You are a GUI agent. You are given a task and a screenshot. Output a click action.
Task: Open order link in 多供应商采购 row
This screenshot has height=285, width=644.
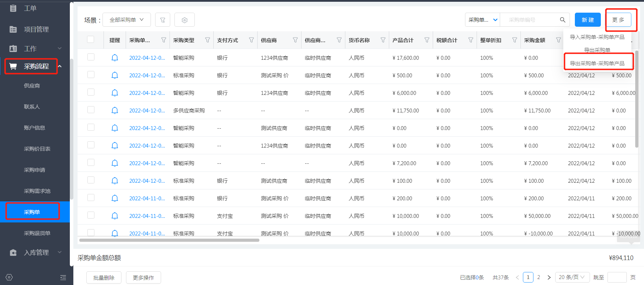click(x=147, y=110)
